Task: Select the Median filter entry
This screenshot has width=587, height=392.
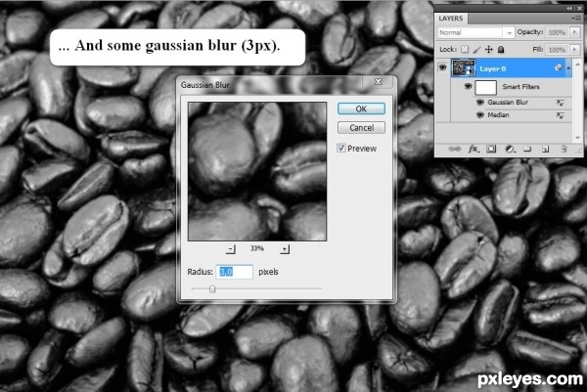Action: coord(498,114)
